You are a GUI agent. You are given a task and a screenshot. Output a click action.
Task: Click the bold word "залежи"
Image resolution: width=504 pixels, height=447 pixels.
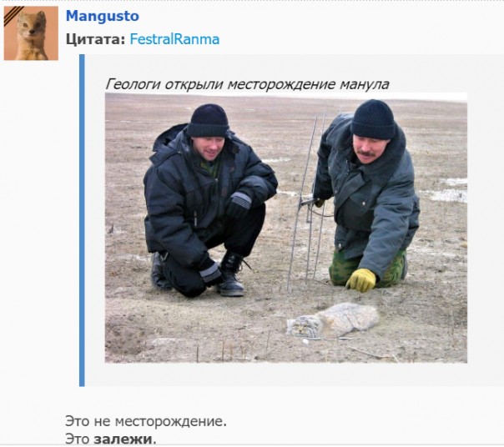click(x=123, y=439)
